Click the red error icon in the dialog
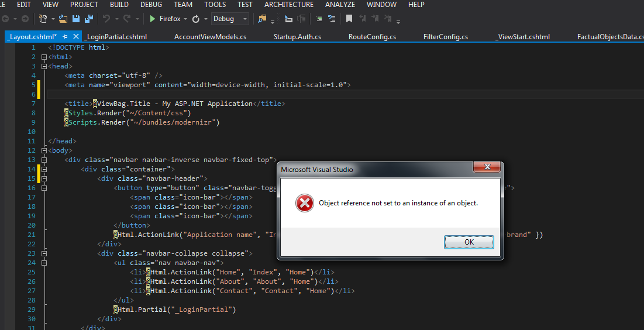Screen dimensions: 644x330 304,203
